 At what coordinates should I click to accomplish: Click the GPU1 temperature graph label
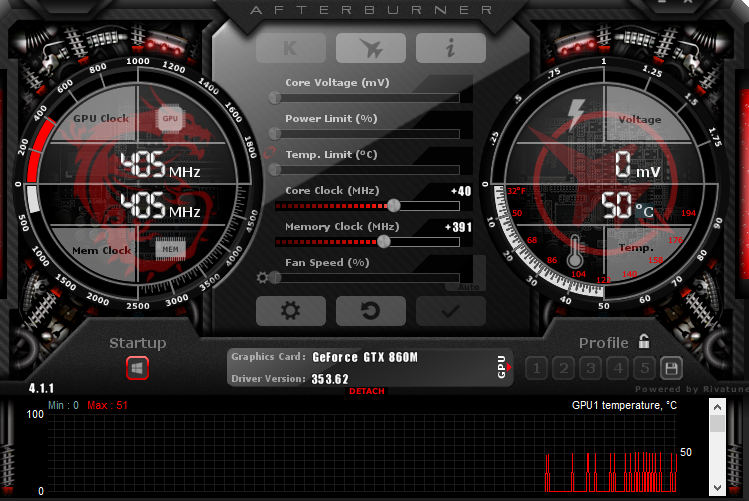[x=624, y=405]
